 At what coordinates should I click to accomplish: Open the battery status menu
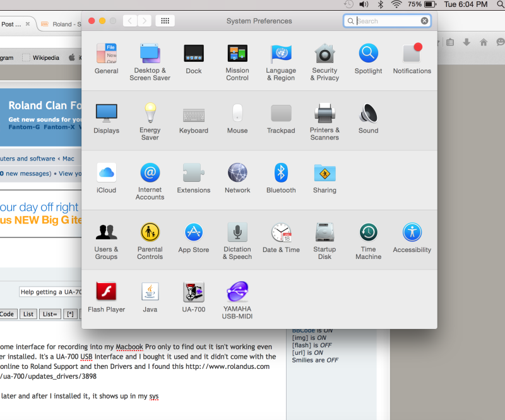coord(422,4)
